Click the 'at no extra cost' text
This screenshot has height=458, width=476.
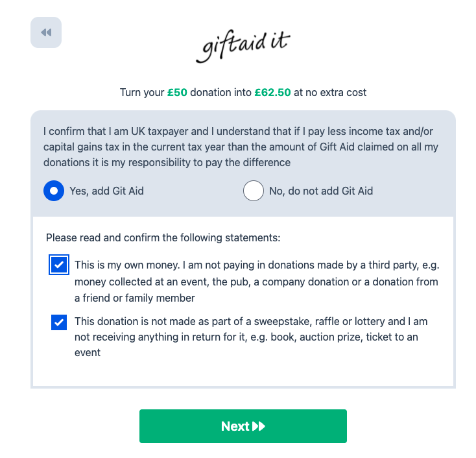coord(330,92)
